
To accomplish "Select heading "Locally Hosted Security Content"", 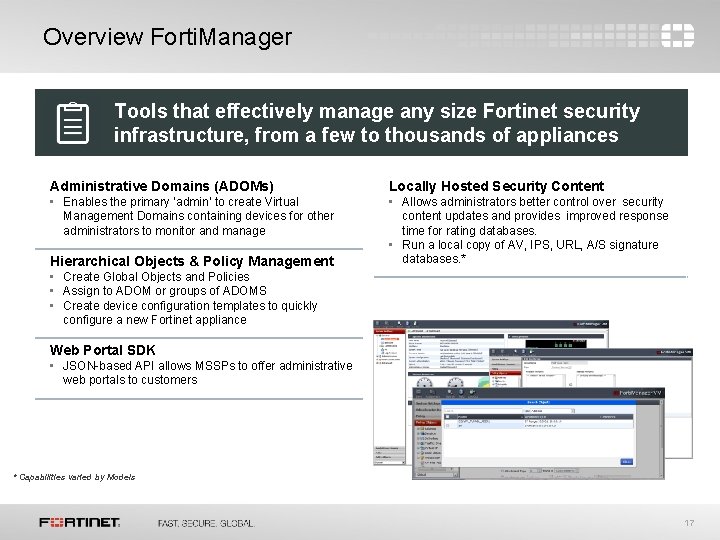I will point(496,186).
